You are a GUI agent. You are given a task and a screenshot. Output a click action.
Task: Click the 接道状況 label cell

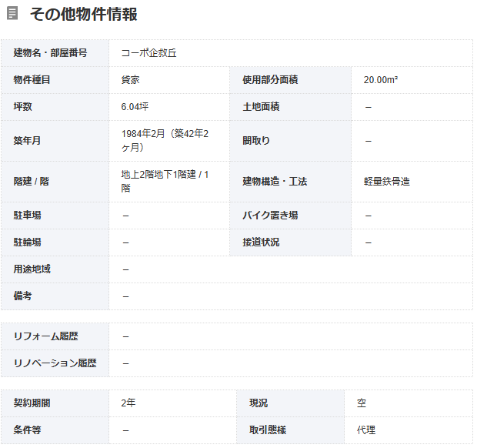[261, 242]
